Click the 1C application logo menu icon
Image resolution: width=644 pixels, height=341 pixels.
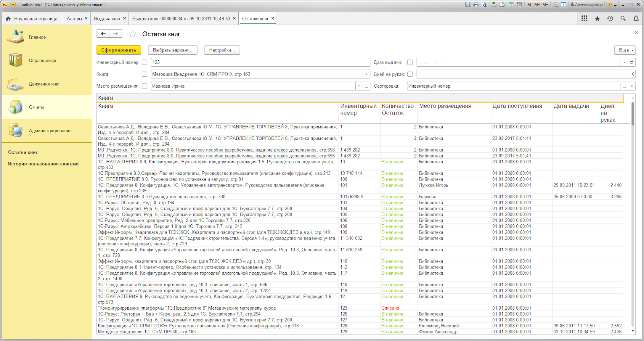click(x=5, y=4)
